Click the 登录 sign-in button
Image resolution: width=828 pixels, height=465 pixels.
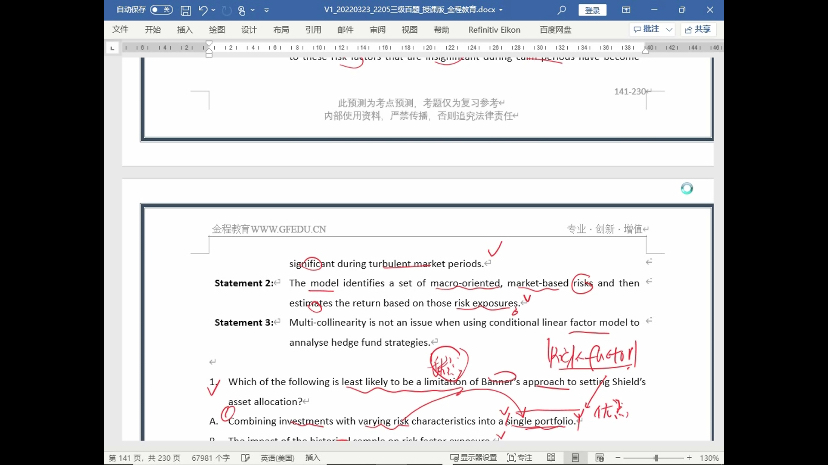(x=592, y=10)
